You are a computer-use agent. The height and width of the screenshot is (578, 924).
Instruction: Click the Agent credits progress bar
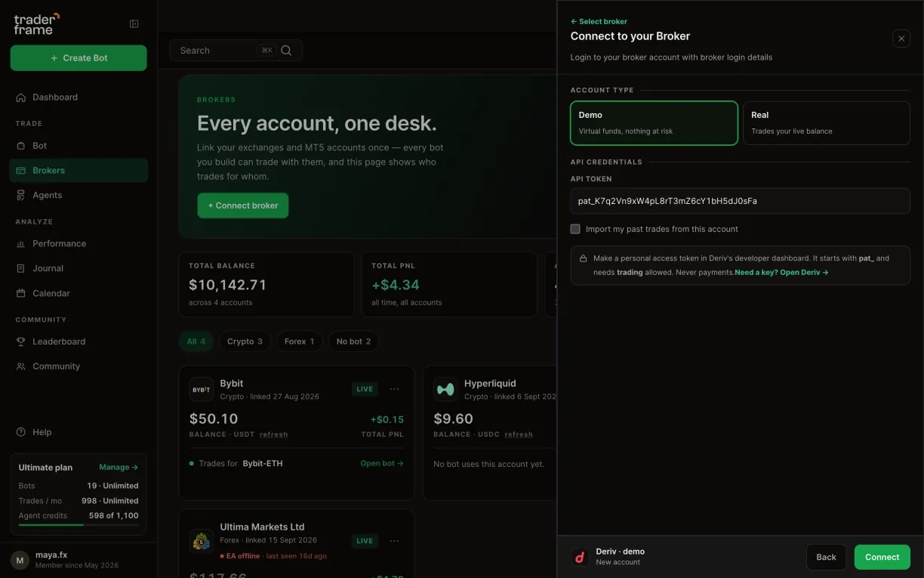(x=79, y=525)
